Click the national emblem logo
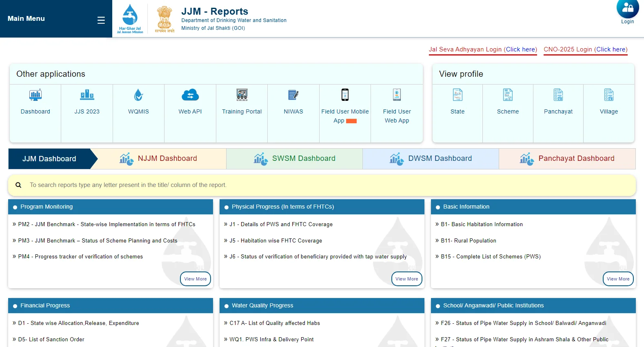Image resolution: width=644 pixels, height=347 pixels. [164, 19]
